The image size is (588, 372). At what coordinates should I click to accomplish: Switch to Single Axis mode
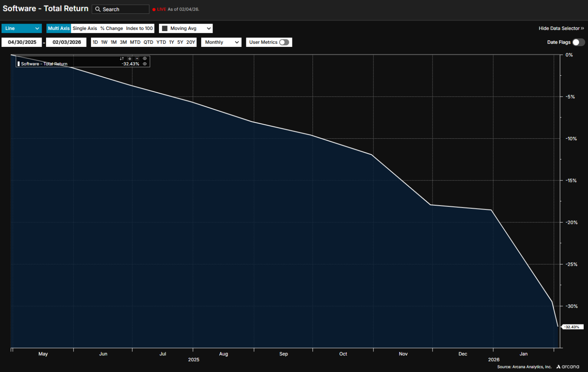pyautogui.click(x=85, y=28)
